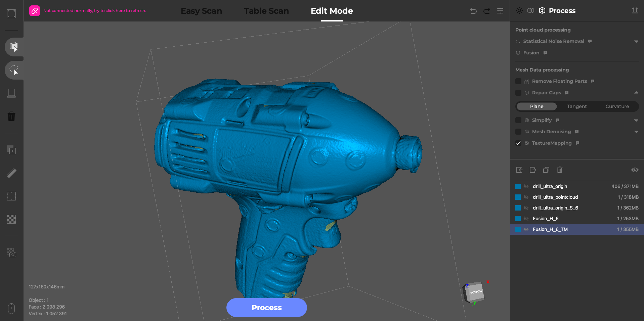Click the split-view icon in panel header
The image size is (644, 321).
click(531, 10)
